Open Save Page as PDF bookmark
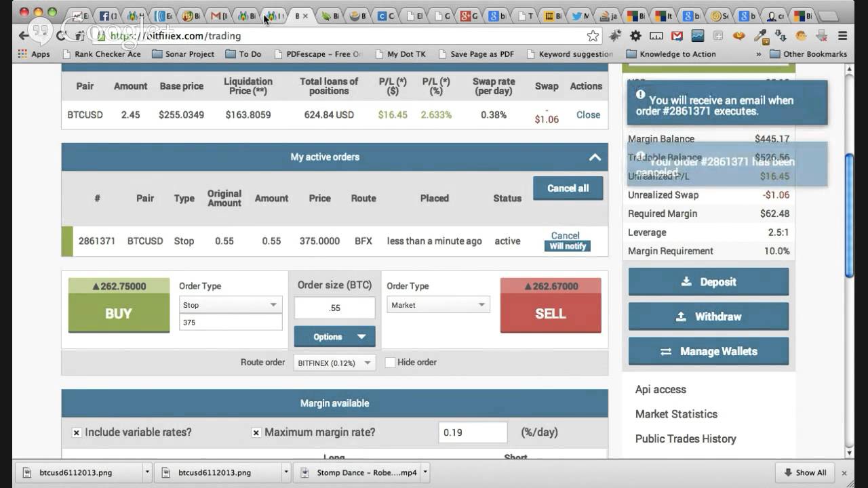The image size is (868, 488). tap(476, 54)
